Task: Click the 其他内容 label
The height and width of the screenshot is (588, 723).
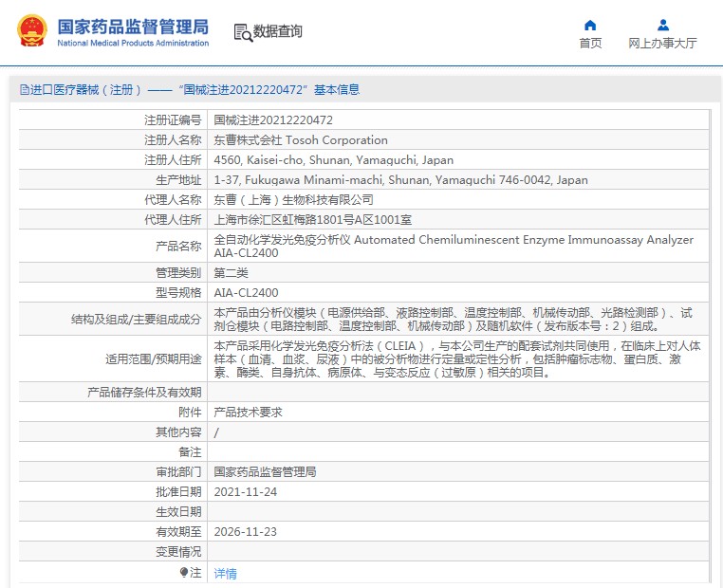Action: pyautogui.click(x=178, y=432)
